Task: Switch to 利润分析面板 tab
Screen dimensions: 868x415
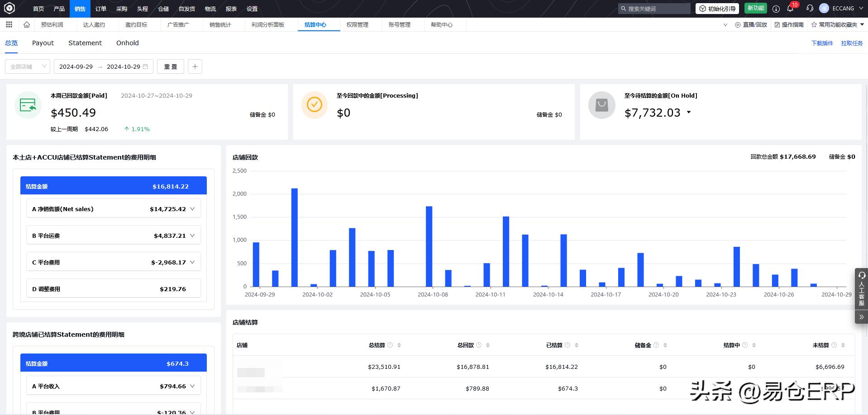Action: [268, 24]
